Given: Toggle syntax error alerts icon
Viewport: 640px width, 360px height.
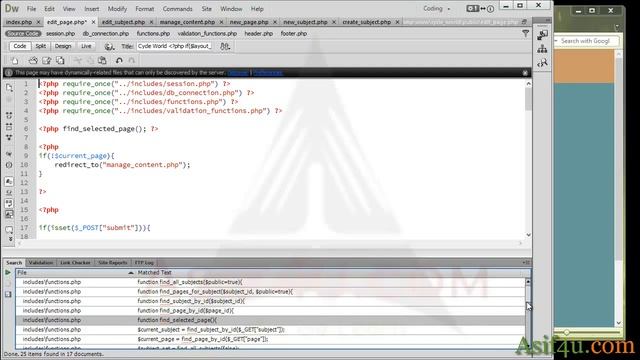Looking at the screenshot, I should pyautogui.click(x=9, y=214).
